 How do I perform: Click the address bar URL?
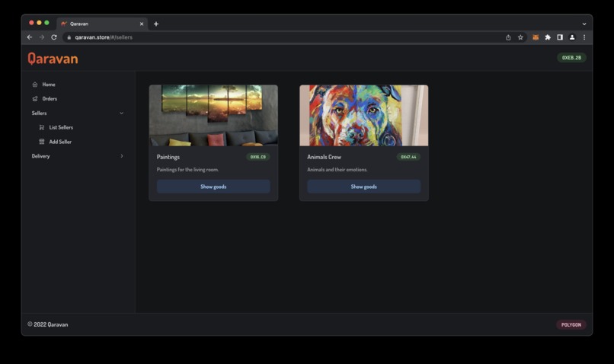(104, 37)
